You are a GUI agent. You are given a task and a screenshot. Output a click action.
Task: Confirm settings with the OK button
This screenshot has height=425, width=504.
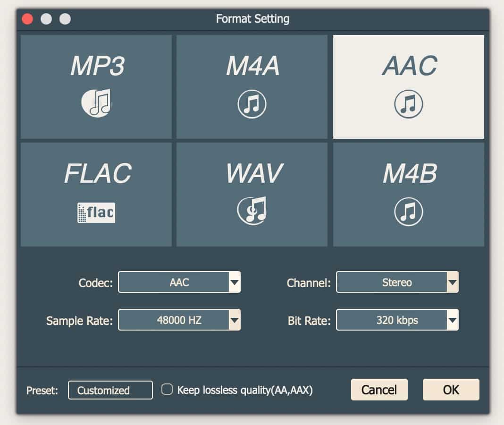[x=451, y=390]
